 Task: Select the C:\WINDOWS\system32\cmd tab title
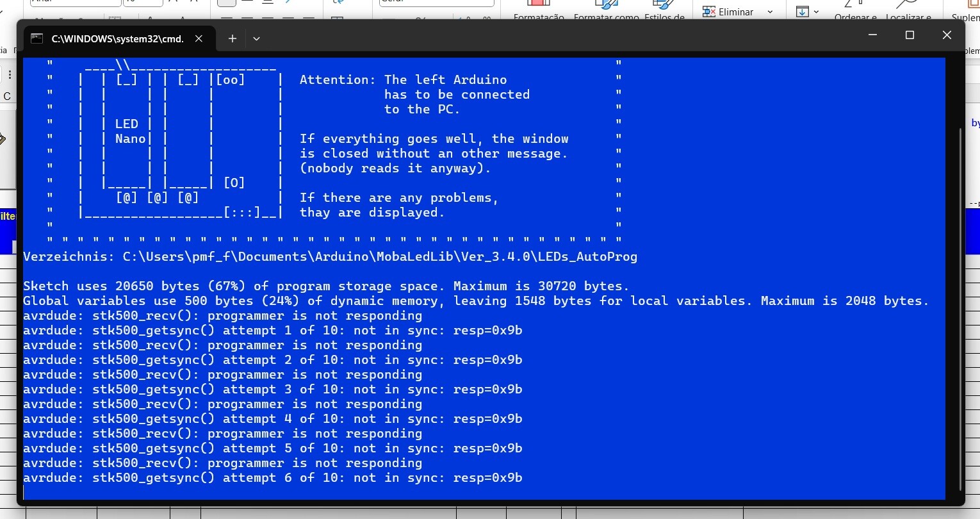coord(117,38)
